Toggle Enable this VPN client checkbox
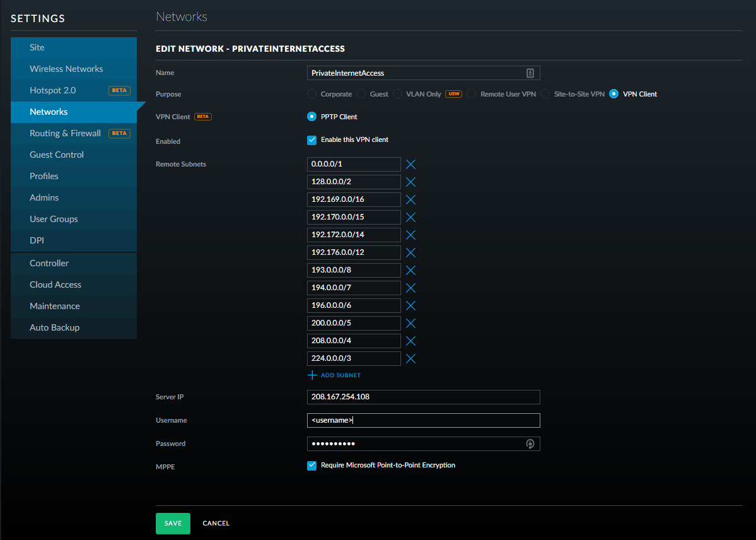This screenshot has height=540, width=756. [x=312, y=140]
